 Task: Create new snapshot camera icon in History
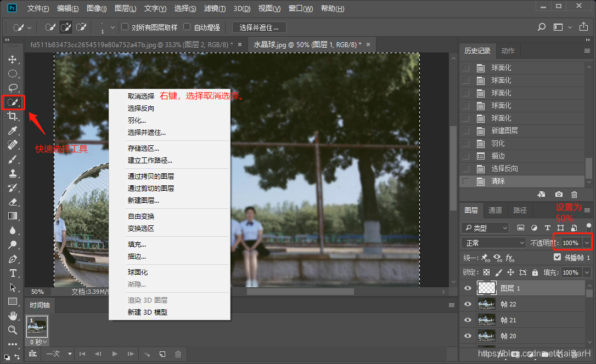558,195
